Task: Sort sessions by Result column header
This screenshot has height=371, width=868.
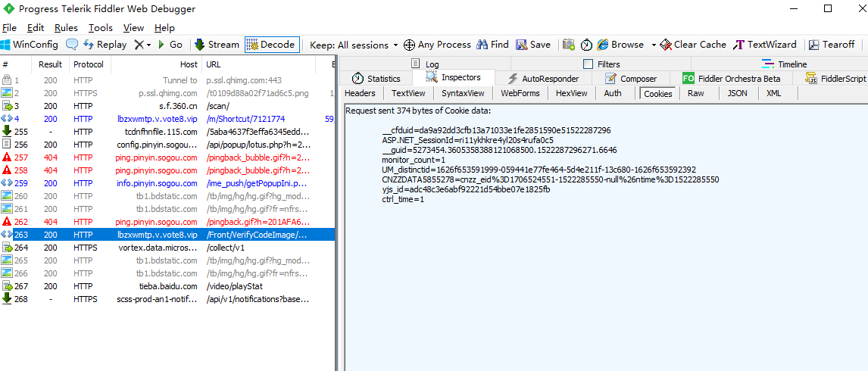Action: tap(51, 64)
